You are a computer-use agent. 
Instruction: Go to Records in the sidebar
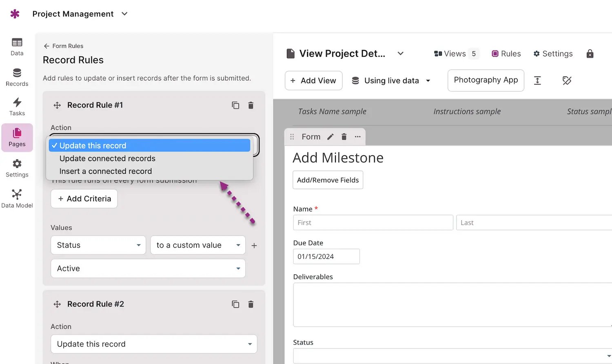[x=17, y=77]
